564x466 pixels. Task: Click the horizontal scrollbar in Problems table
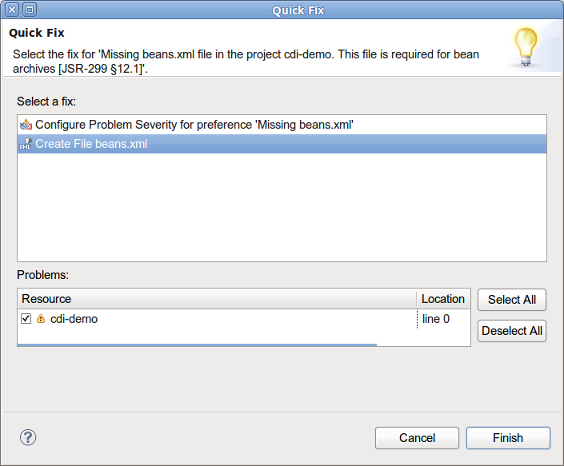[197, 345]
